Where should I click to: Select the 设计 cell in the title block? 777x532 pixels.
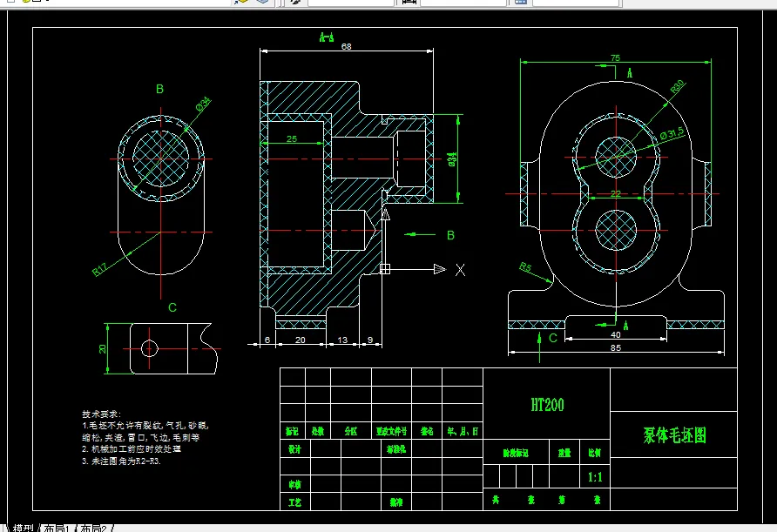[x=294, y=449]
